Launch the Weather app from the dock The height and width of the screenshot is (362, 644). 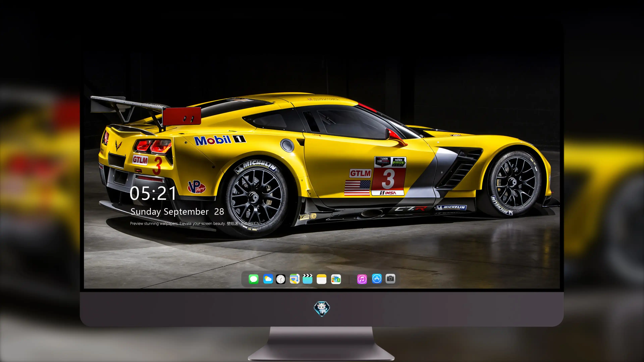coord(268,279)
